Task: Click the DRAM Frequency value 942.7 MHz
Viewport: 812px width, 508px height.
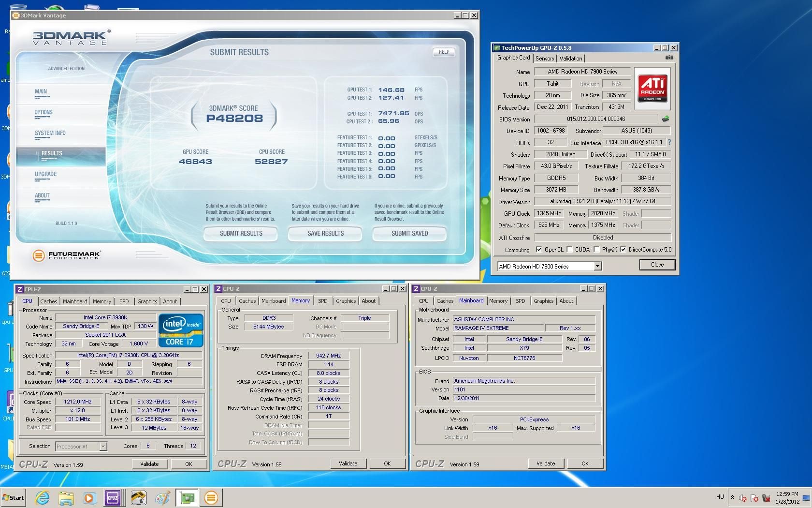Action: pos(329,356)
